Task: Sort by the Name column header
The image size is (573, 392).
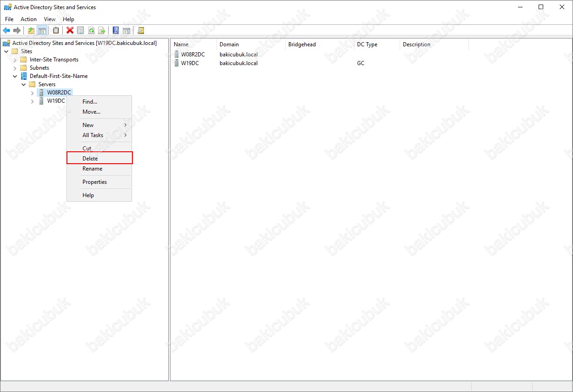Action: [194, 44]
